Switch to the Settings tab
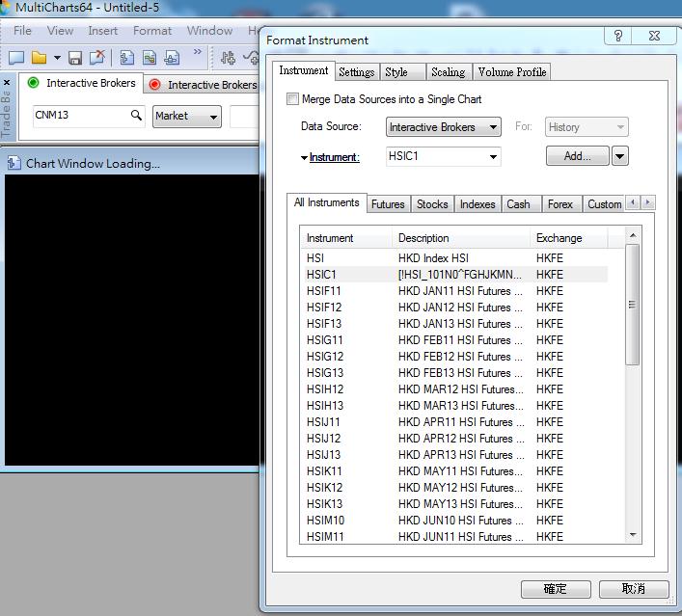 [x=357, y=71]
